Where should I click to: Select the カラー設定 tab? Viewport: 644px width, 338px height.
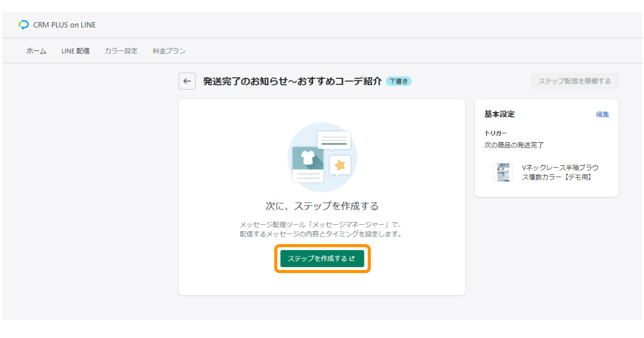(x=121, y=51)
